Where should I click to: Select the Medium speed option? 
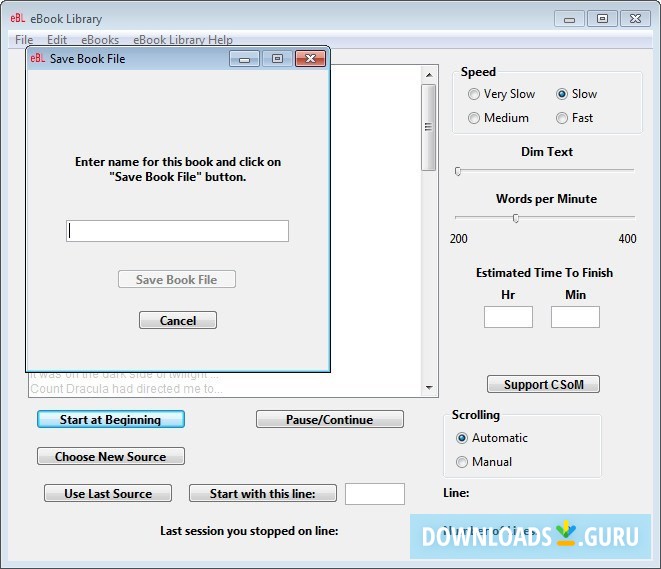click(498, 118)
